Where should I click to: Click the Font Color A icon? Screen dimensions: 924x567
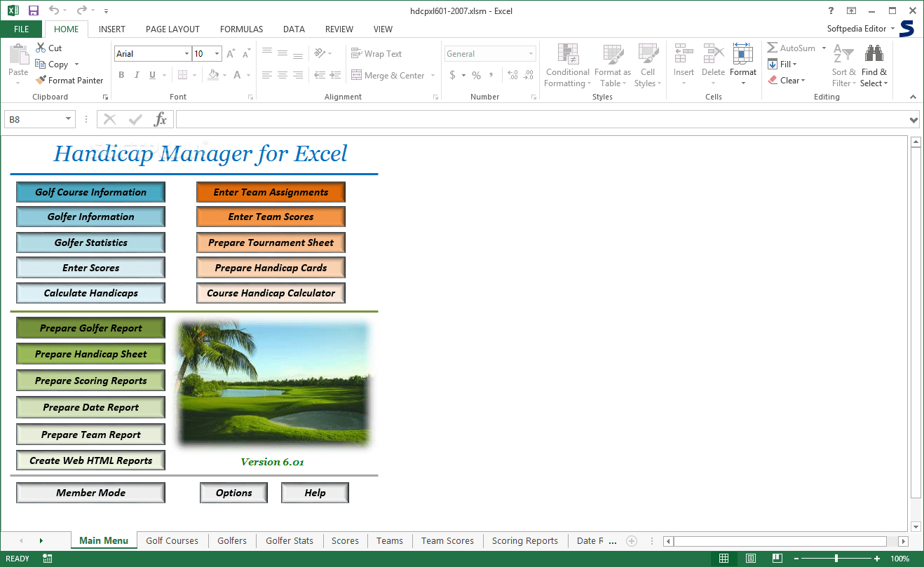click(x=238, y=75)
